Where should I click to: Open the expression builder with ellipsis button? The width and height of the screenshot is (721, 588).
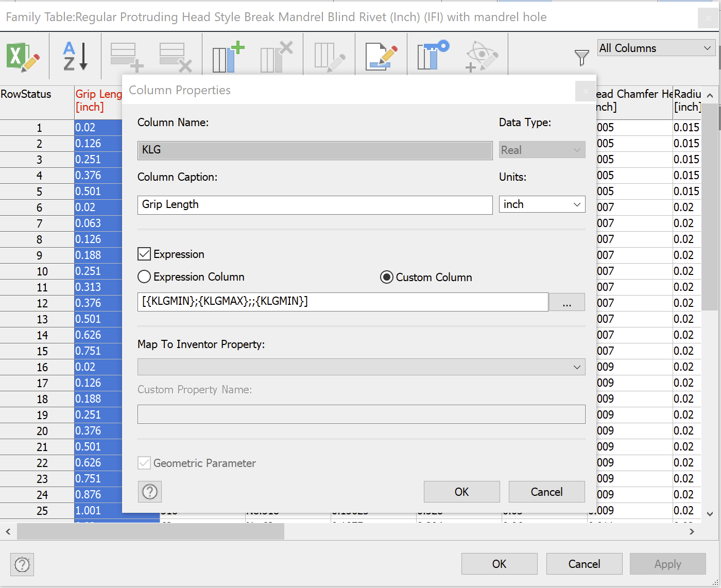click(x=566, y=302)
